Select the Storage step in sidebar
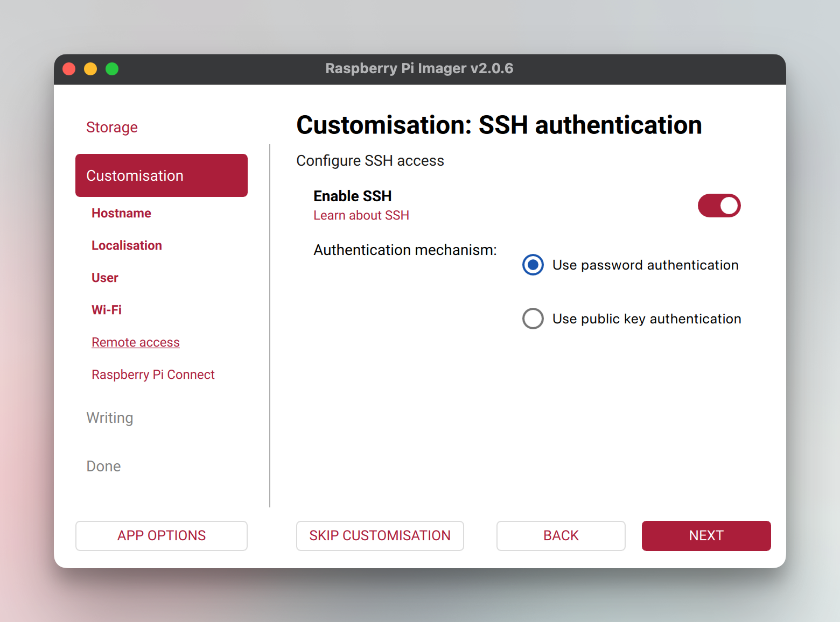Viewport: 840px width, 622px height. pos(112,127)
